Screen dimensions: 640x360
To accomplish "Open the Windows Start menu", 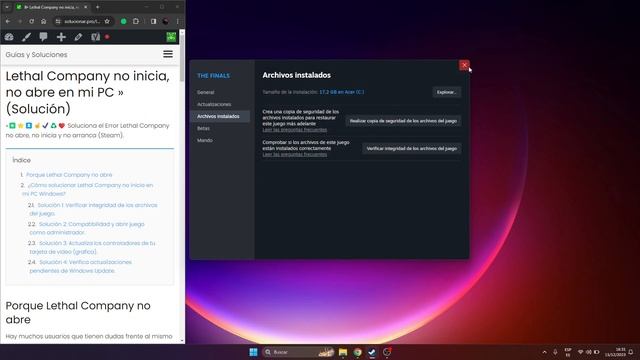I will click(253, 352).
